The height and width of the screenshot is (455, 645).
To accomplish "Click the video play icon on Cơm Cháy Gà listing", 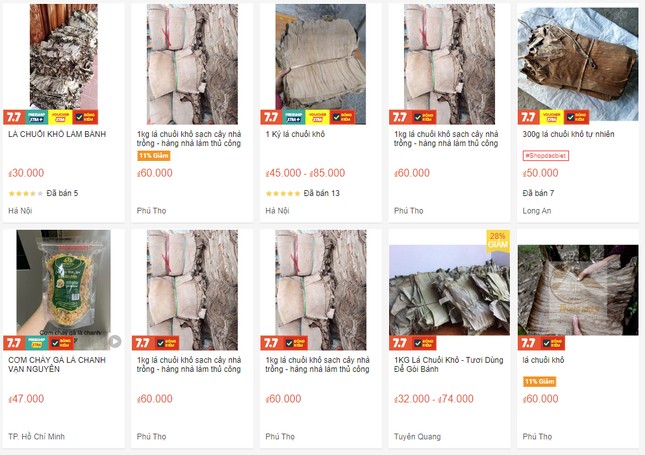I will click(x=115, y=341).
